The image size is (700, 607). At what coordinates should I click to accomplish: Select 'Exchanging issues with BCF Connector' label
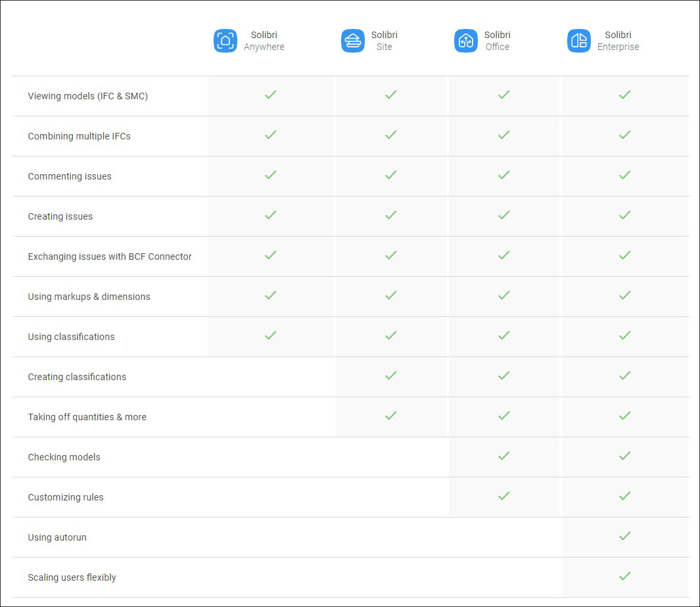click(x=110, y=256)
